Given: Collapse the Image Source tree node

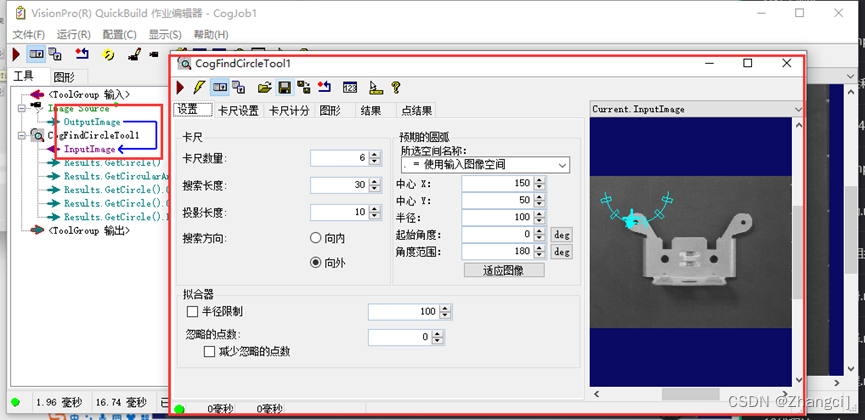Looking at the screenshot, I should tap(22, 109).
